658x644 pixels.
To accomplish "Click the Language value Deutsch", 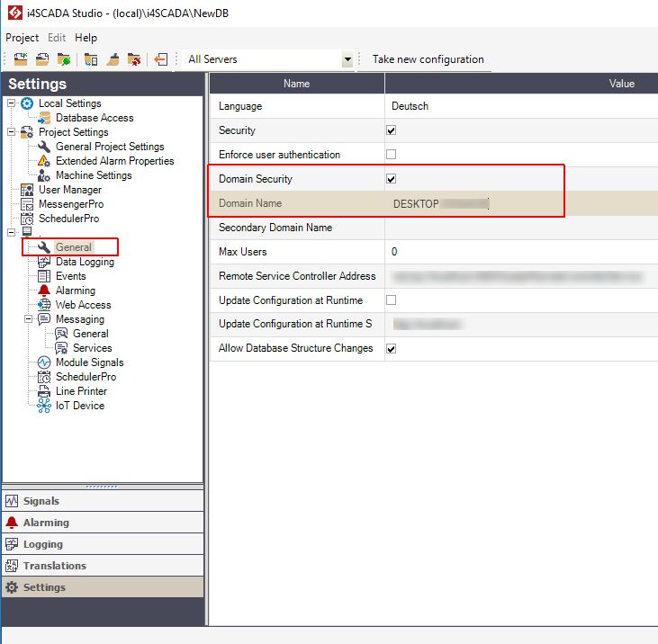I will click(410, 106).
